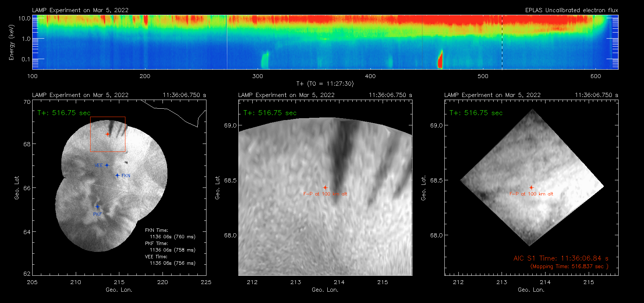
Task: Click the 'PKF Time:' label
Action: click(x=156, y=243)
